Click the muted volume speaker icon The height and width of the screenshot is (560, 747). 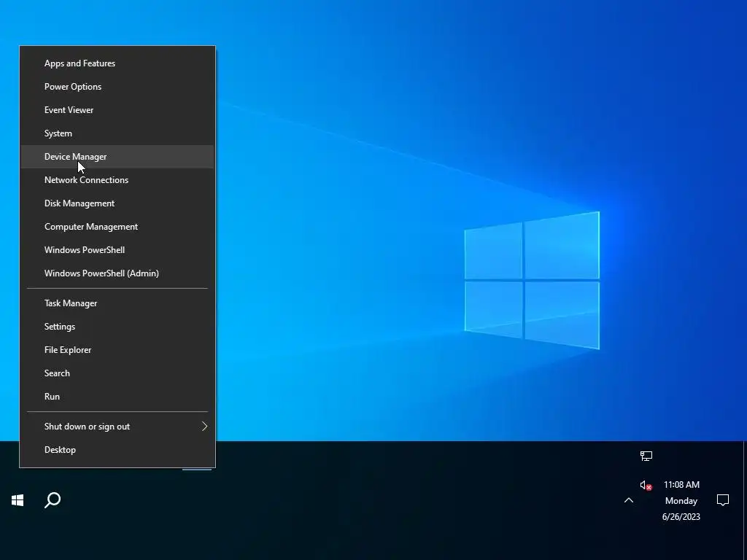646,485
